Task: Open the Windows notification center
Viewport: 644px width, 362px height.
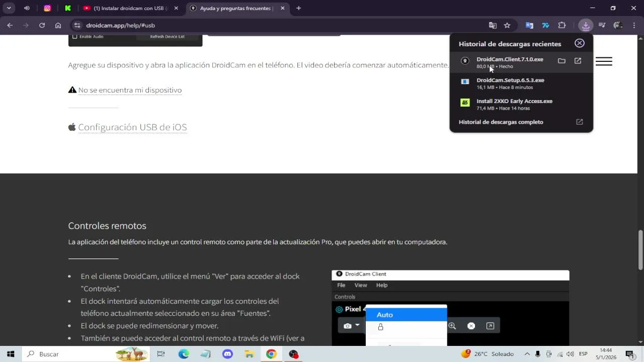Action: pos(629,354)
